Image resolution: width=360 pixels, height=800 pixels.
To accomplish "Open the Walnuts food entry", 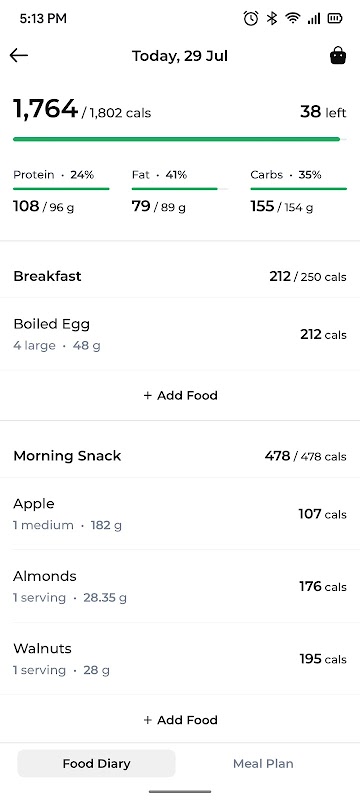I will [180, 659].
